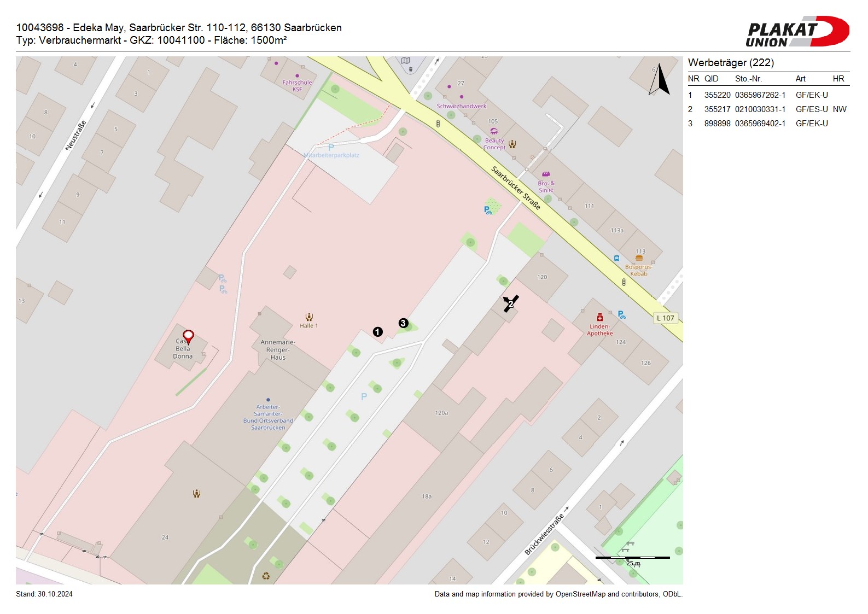
Task: Select billboard marker number 1
Action: tap(377, 332)
